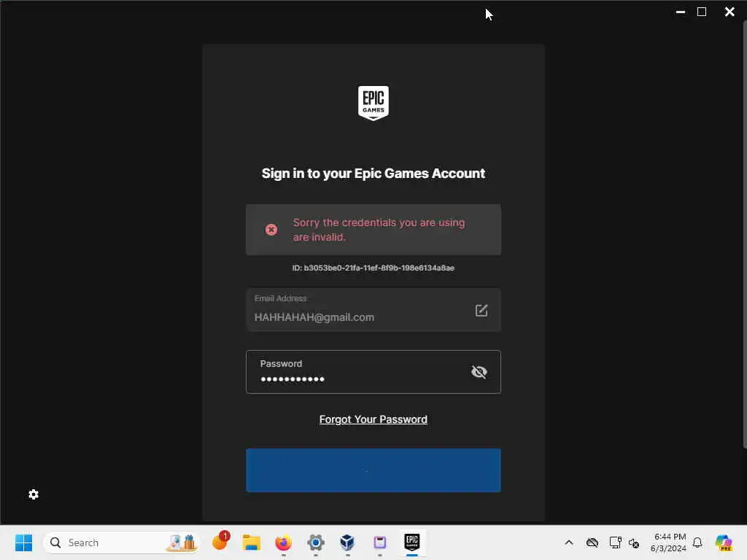747x560 pixels.
Task: Show hidden system tray icons
Action: pyautogui.click(x=569, y=542)
